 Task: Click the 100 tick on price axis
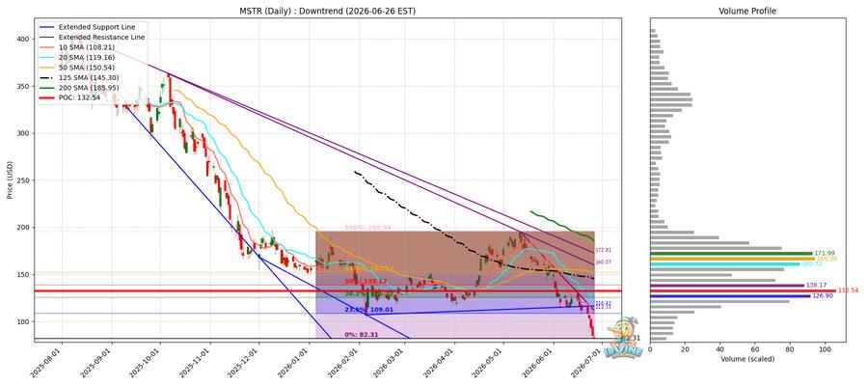24,321
